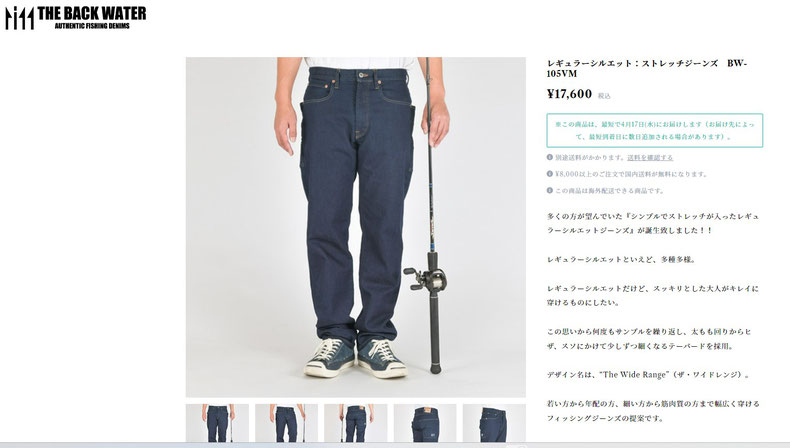The width and height of the screenshot is (790, 448).
Task: Click info icon beside 海外配送 note
Action: [550, 190]
